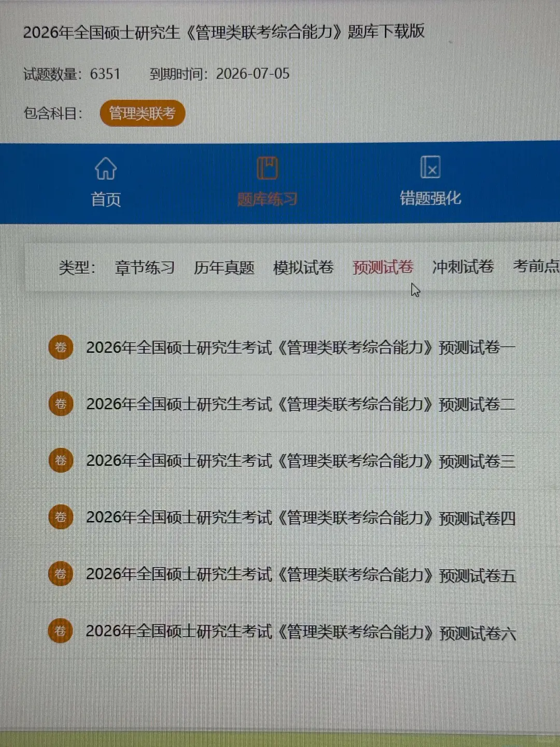
Task: Reselect the 预测试卷 filter
Action: (382, 267)
